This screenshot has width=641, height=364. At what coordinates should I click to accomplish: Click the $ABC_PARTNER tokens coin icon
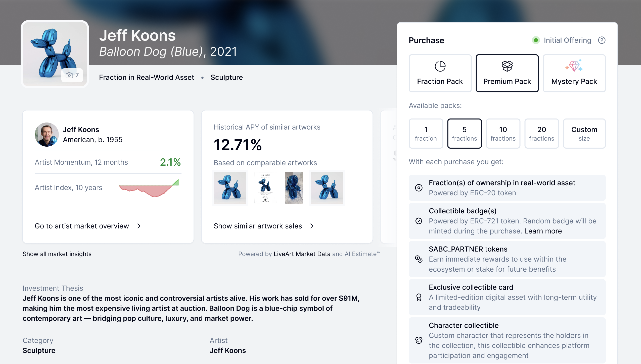tap(419, 259)
